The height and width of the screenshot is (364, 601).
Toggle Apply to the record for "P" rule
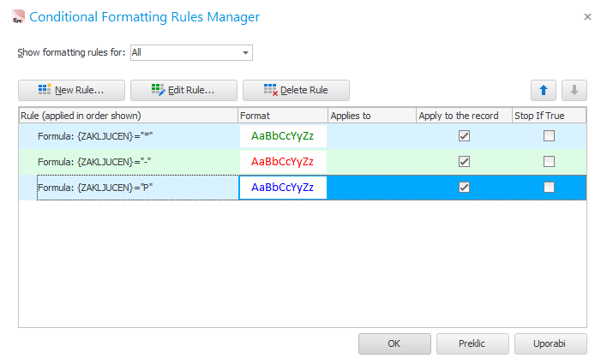[x=464, y=187]
